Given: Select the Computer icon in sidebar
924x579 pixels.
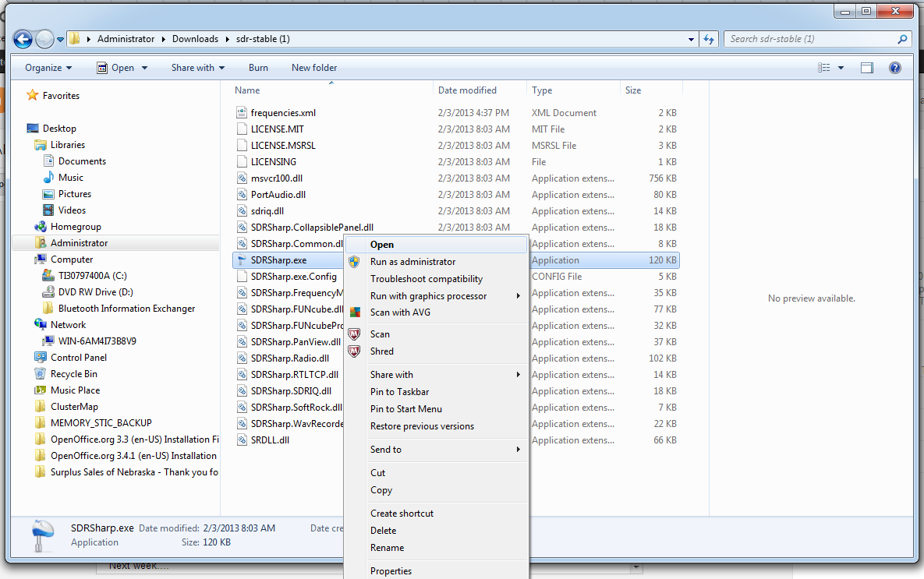Looking at the screenshot, I should 41,259.
